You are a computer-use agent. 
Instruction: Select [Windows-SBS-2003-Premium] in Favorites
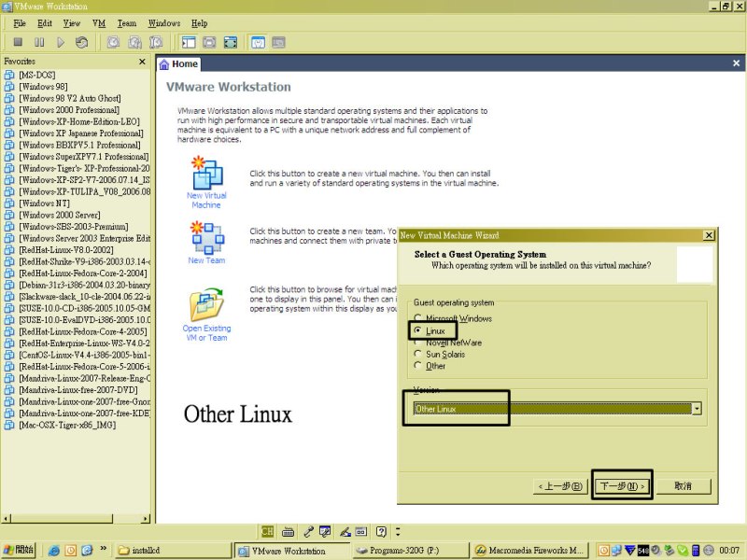click(74, 227)
